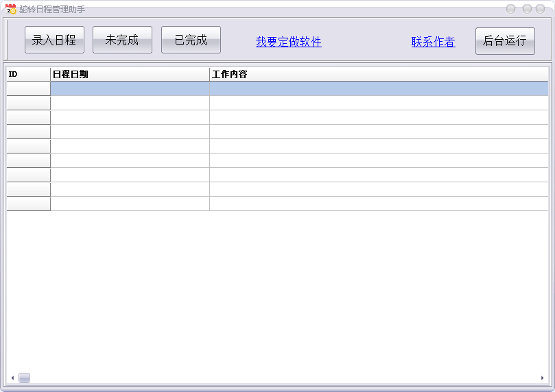Click the ID column header

coord(28,74)
